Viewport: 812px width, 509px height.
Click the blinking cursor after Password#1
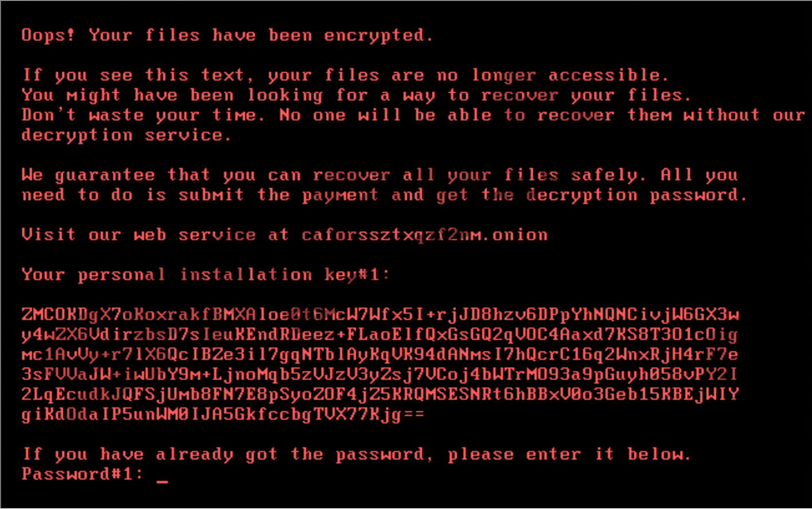[x=163, y=480]
